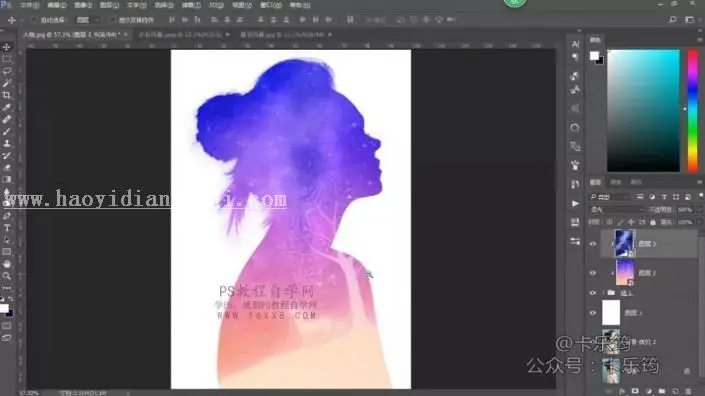
Task: Toggle visibility of the white layer
Action: click(x=593, y=313)
